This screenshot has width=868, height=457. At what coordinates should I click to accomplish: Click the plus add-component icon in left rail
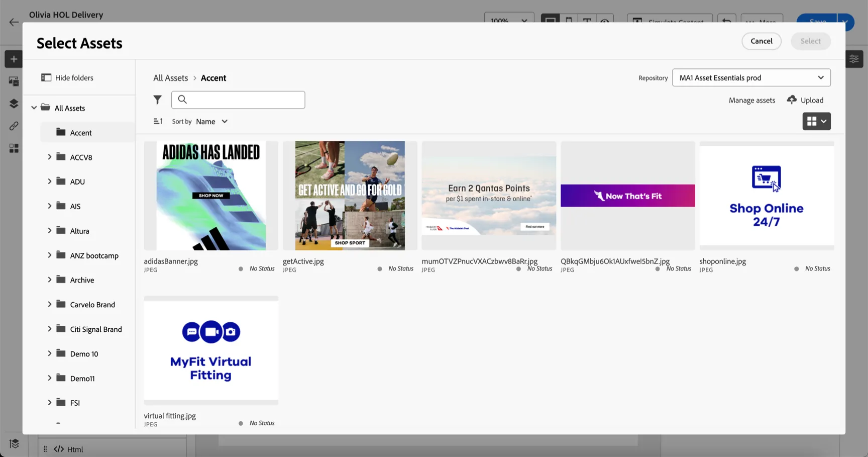click(14, 59)
